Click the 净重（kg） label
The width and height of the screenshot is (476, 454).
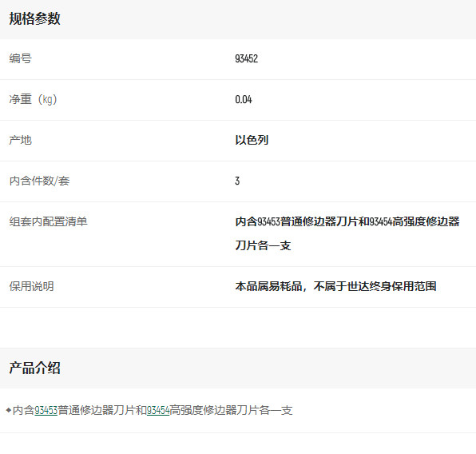33,99
